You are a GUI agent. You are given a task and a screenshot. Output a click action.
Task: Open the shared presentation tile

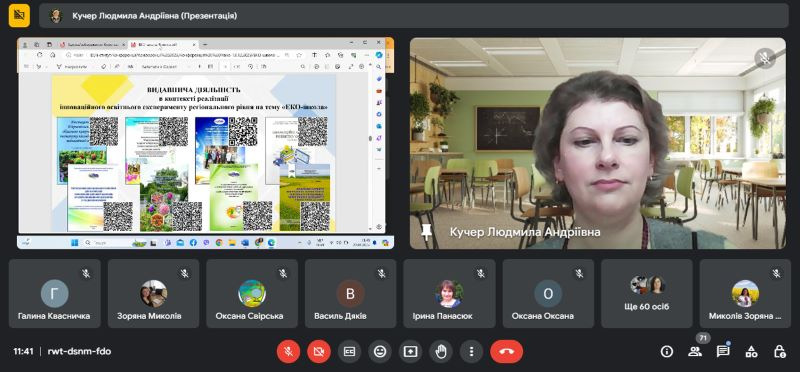tap(205, 143)
